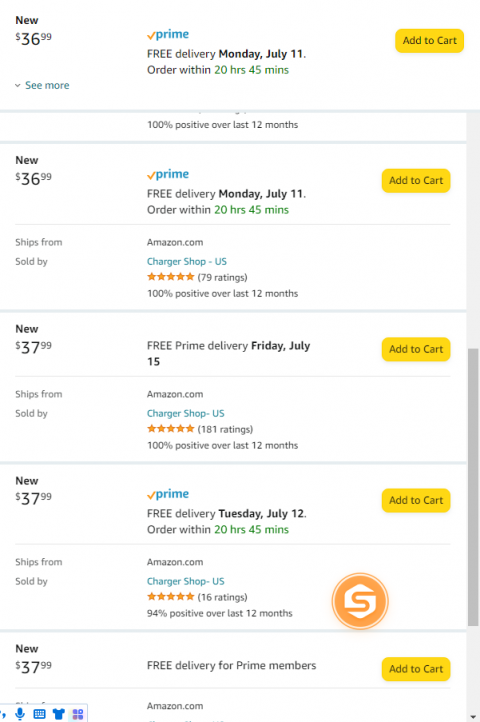
Task: Open the four-squares toolbox icon
Action: pyautogui.click(x=78, y=714)
